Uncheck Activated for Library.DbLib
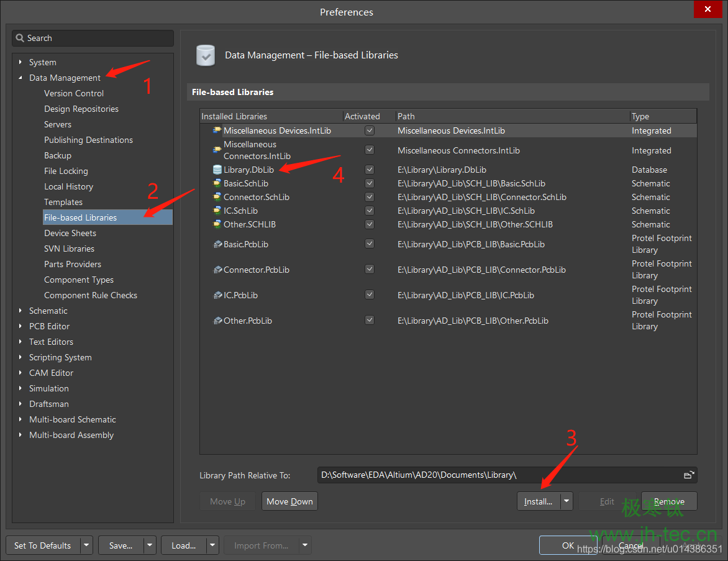The image size is (728, 561). pos(370,170)
